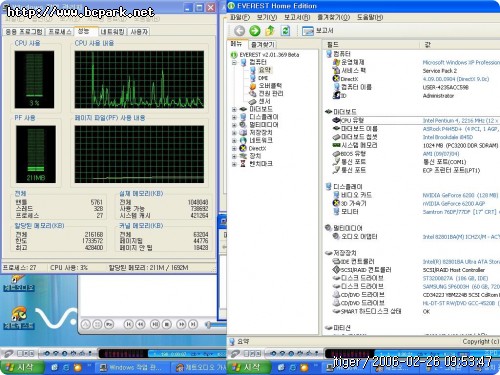Click the Intel Brookdale i845D chipset link
Viewport: 500px width, 375px height.
[x=447, y=137]
